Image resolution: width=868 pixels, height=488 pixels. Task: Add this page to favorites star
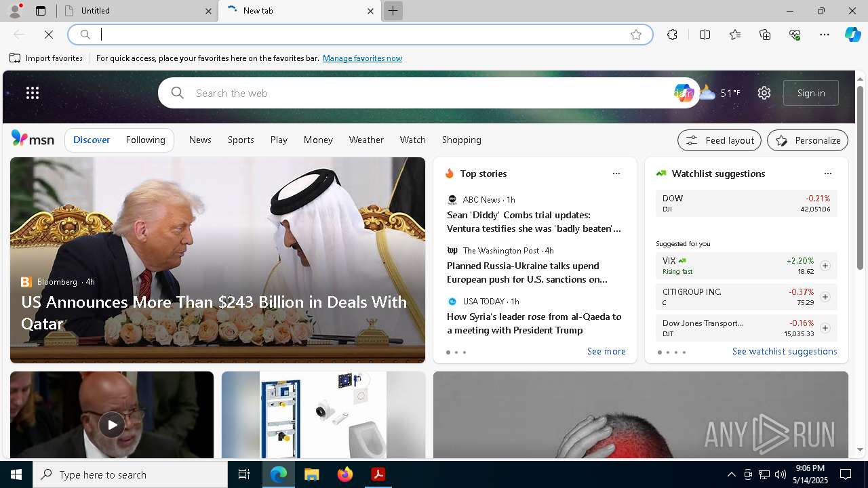[x=636, y=35]
